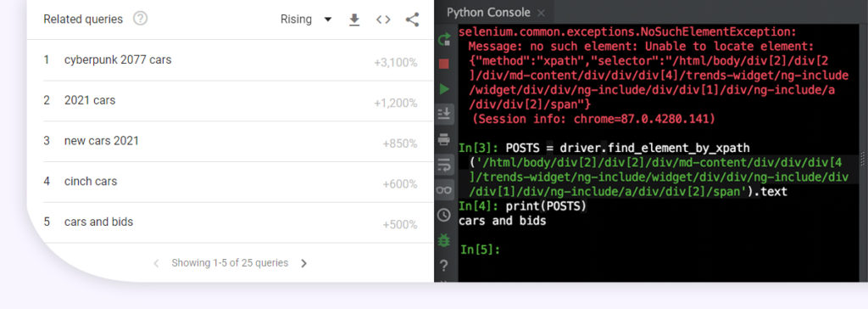The width and height of the screenshot is (868, 309).
Task: Click the +1,200% value
Action: coord(395,104)
